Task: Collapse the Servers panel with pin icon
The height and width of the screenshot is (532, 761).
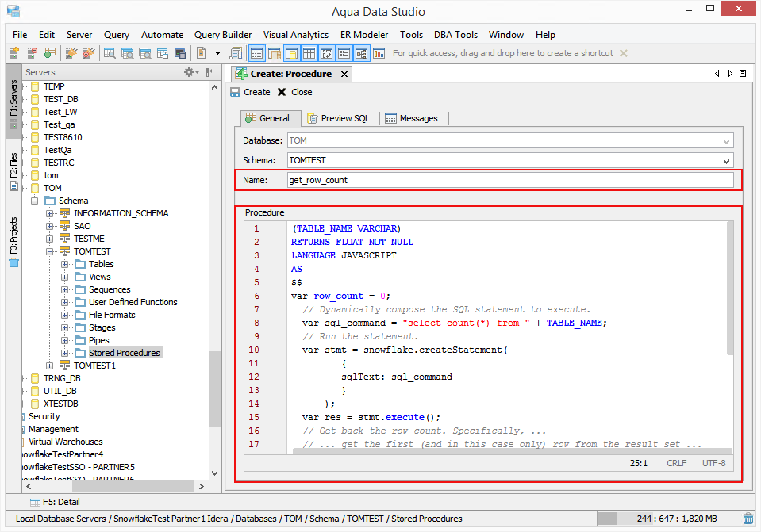Action: pyautogui.click(x=211, y=72)
